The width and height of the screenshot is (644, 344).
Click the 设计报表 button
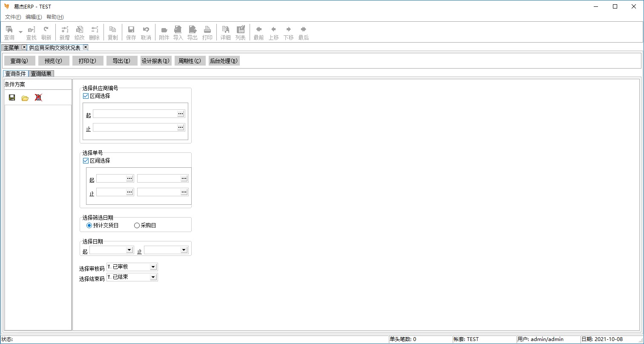click(156, 61)
